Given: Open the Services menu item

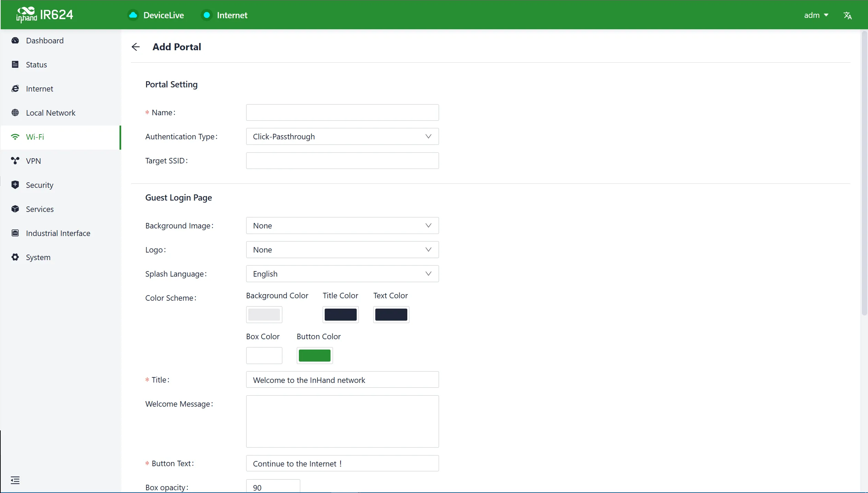Looking at the screenshot, I should click(61, 209).
